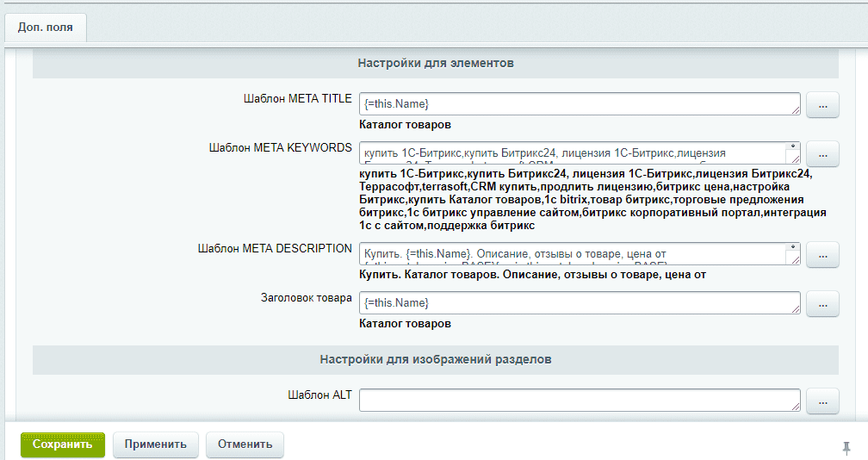Image resolution: width=868 pixels, height=460 pixels.
Task: Click the preview text Купить. Каталог товаров. Описание
Action: 532,275
